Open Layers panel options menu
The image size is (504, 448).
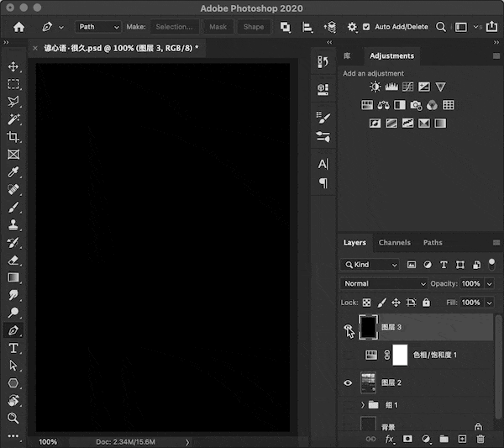496,243
